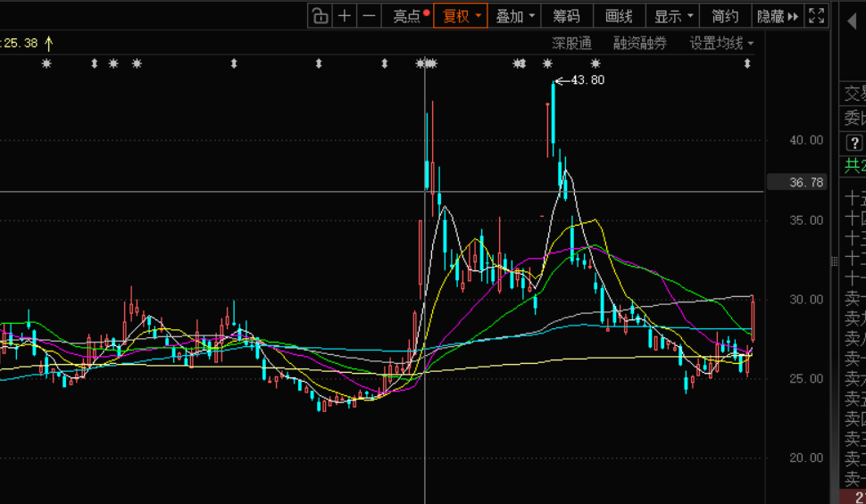Open the 复权 dropdown menu
Image resolution: width=866 pixels, height=504 pixels.
tap(462, 16)
